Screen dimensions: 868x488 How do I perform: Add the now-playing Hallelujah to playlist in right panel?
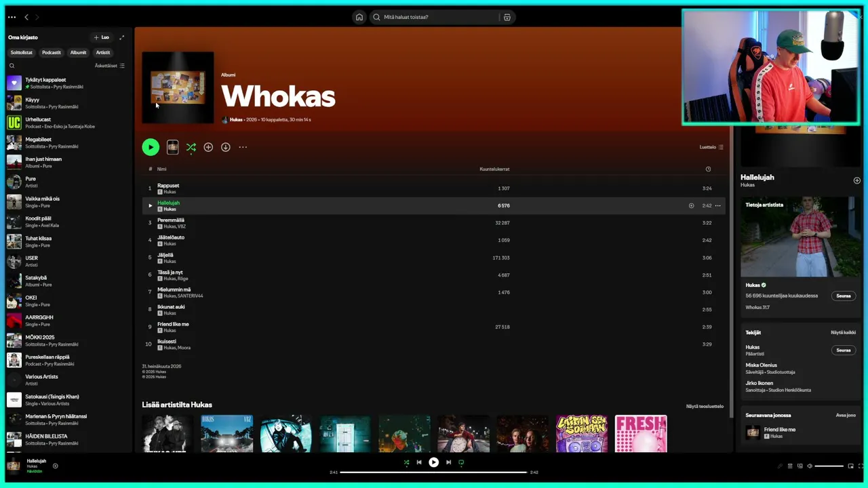pyautogui.click(x=856, y=180)
